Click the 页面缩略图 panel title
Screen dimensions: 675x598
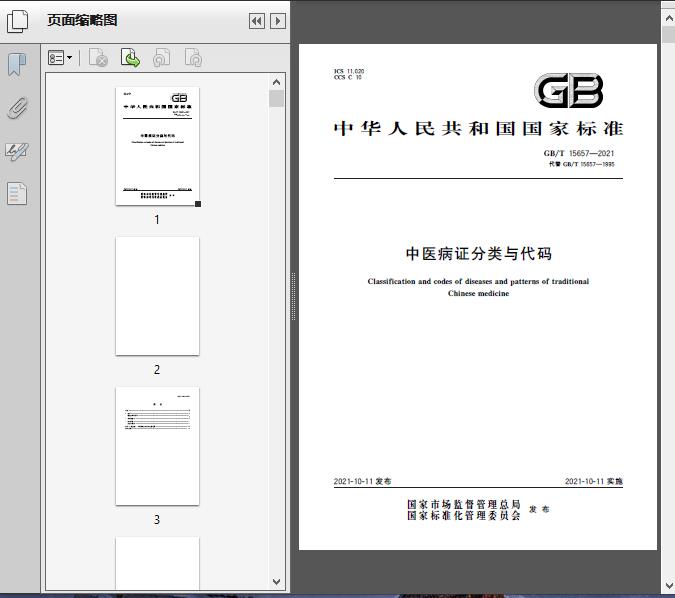coord(82,20)
